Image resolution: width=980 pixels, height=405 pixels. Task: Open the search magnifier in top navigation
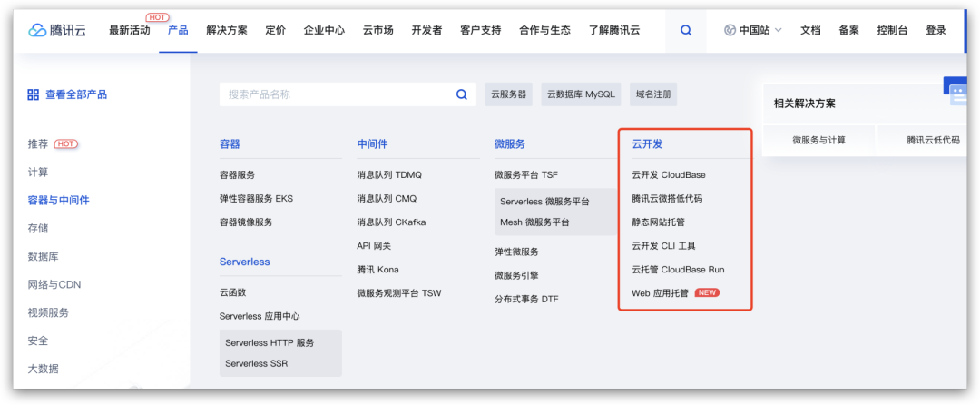[x=686, y=30]
